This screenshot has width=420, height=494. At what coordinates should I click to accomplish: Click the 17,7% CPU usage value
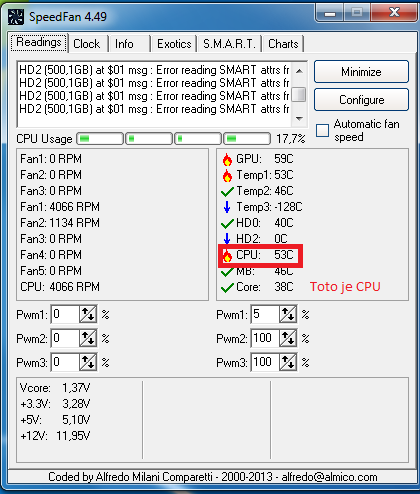[291, 139]
